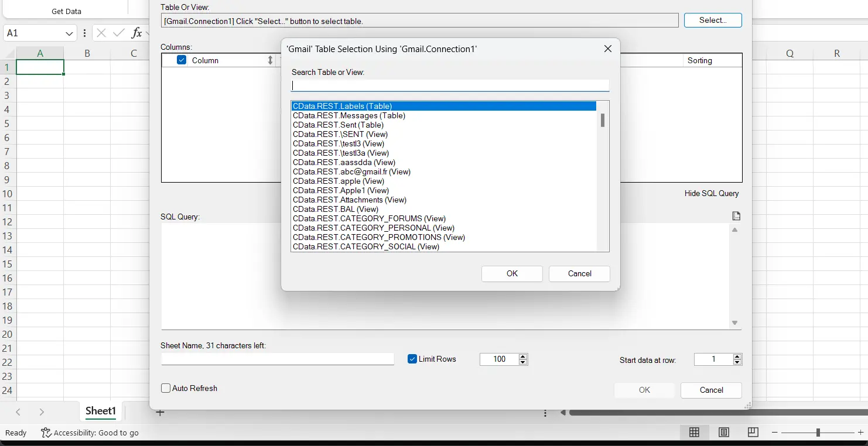Enable the Auto Refresh checkbox
The height and width of the screenshot is (446, 868).
pos(166,388)
